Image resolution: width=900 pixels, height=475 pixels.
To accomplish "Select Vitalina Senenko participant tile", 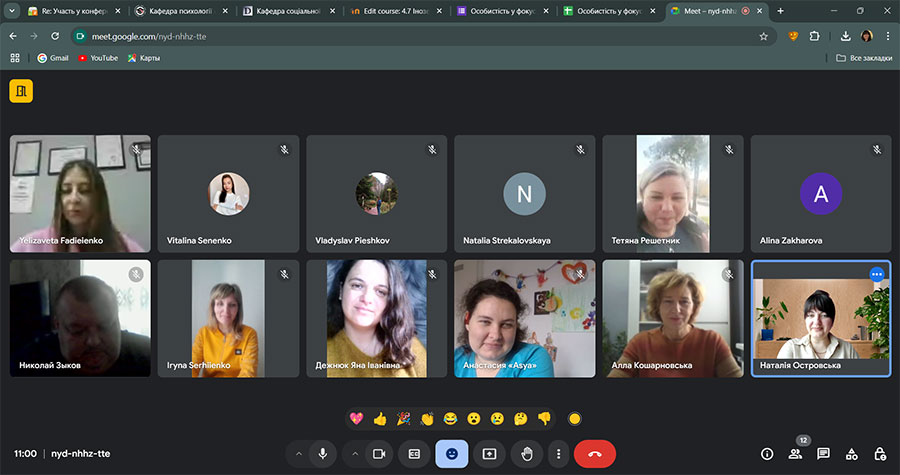I will click(x=228, y=194).
